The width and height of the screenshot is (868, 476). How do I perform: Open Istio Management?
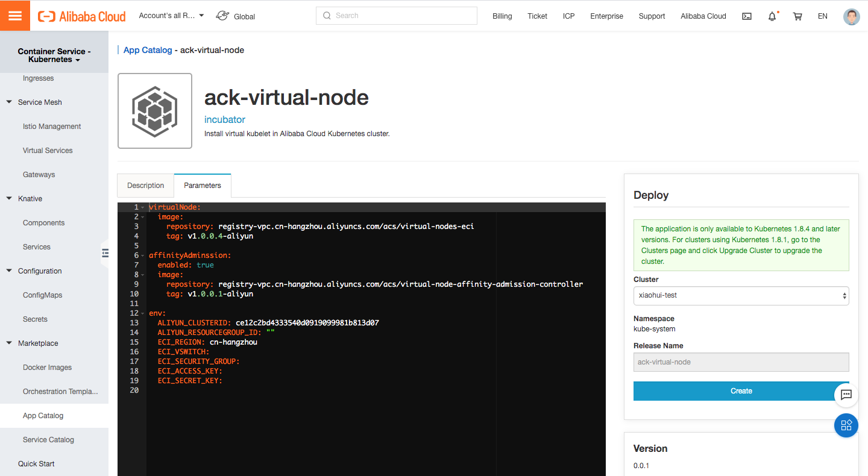52,127
